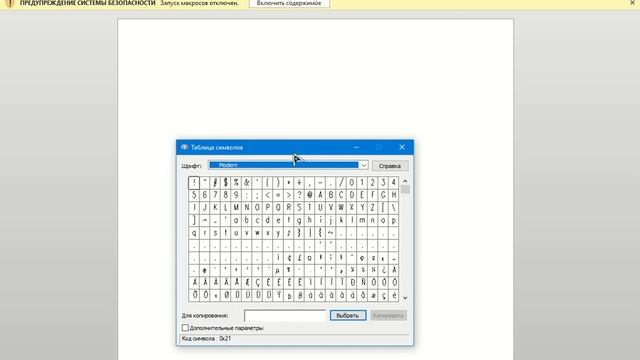Select the Æ uppercase ligature character cell

click(247, 282)
